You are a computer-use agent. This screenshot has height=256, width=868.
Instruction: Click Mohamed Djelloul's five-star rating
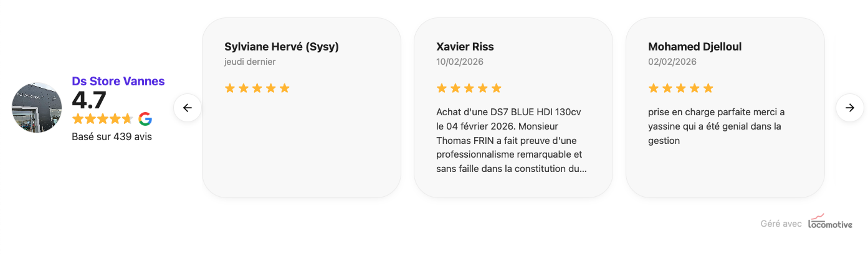click(x=680, y=88)
